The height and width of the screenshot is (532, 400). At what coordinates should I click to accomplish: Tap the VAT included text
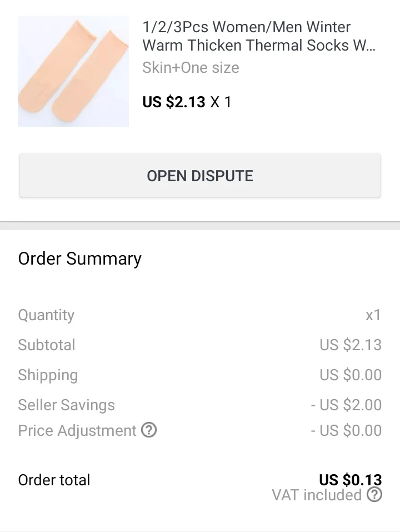click(x=317, y=495)
